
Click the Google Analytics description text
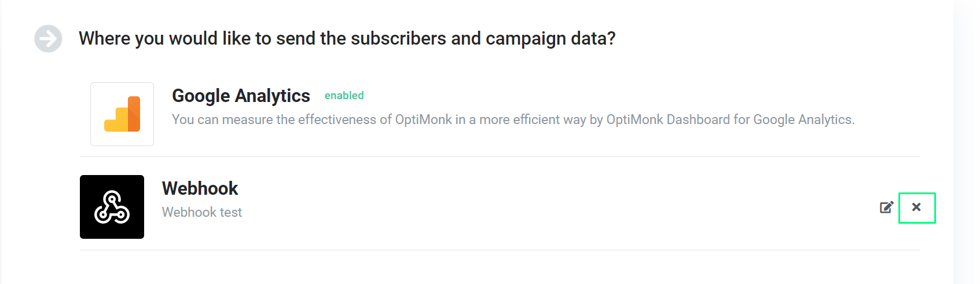[x=513, y=119]
